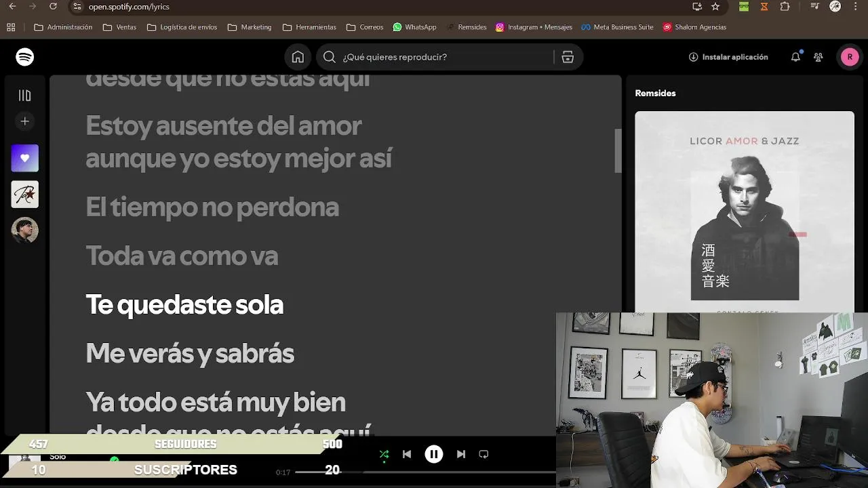The width and height of the screenshot is (868, 488).
Task: Jump to lyric 'Estoy ausente del amor'
Action: pyautogui.click(x=224, y=125)
